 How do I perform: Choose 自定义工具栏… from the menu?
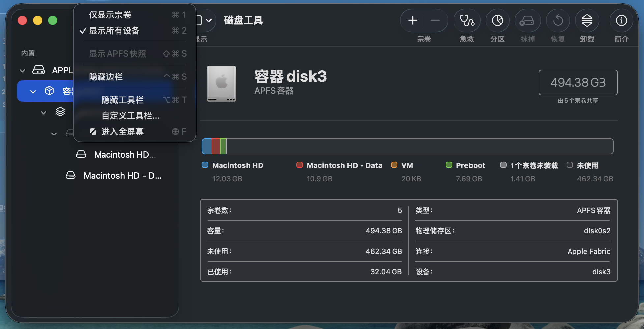click(x=130, y=116)
